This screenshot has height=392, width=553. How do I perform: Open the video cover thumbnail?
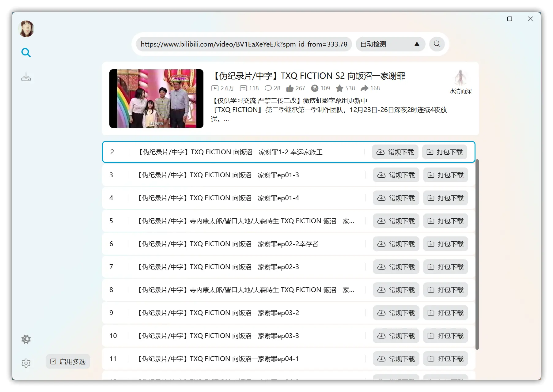pyautogui.click(x=156, y=99)
